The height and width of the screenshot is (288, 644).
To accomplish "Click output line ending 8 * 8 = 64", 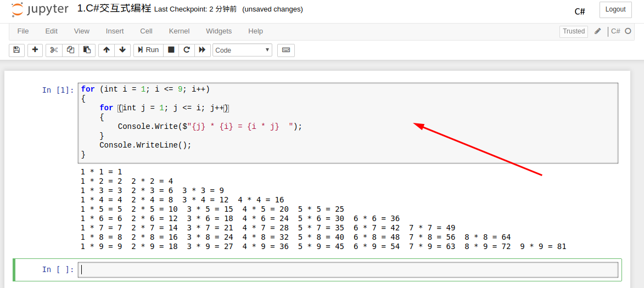I will point(296,237).
